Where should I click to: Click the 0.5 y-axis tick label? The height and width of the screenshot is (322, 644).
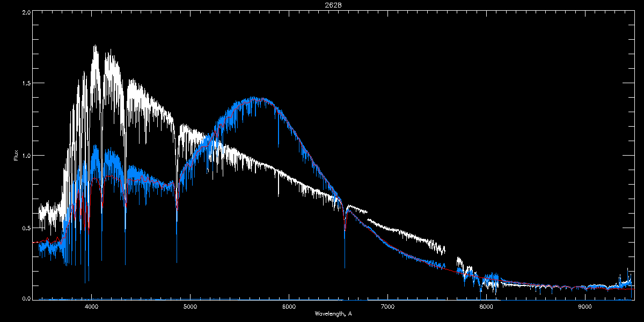pyautogui.click(x=26, y=228)
